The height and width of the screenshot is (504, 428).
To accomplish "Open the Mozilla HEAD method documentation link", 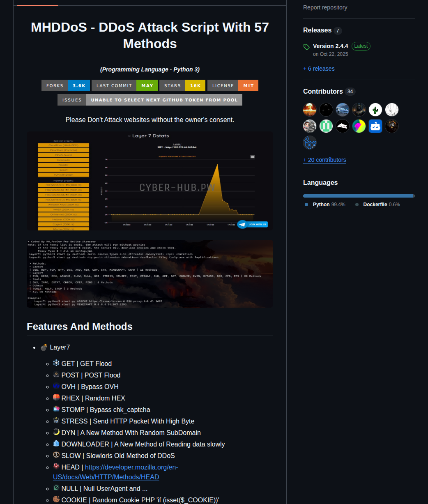I will coord(115,472).
